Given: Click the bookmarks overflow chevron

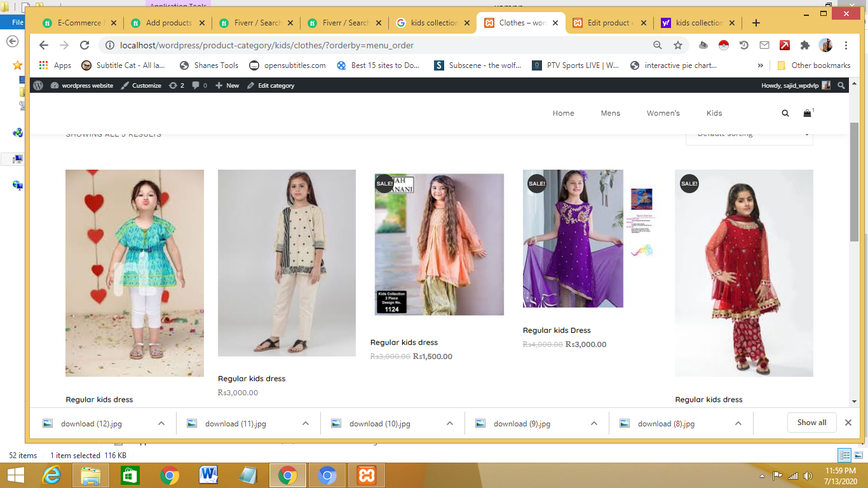Looking at the screenshot, I should 761,65.
